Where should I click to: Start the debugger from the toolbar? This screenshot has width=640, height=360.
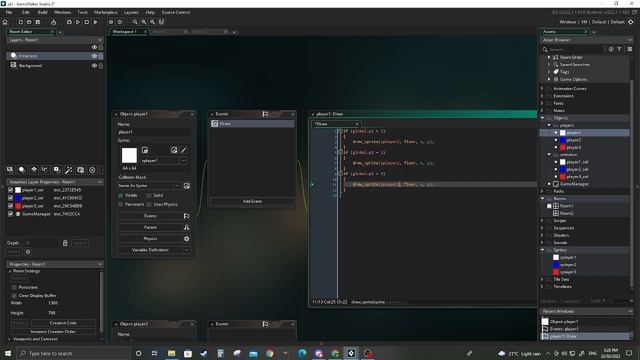tap(69, 22)
